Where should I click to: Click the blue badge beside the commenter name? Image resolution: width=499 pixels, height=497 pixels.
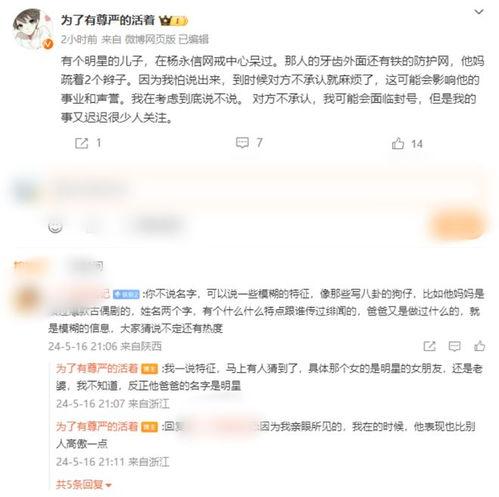click(x=126, y=294)
